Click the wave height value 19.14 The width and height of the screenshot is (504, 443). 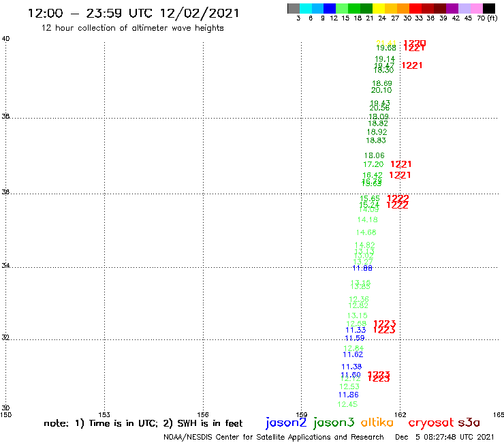(385, 59)
